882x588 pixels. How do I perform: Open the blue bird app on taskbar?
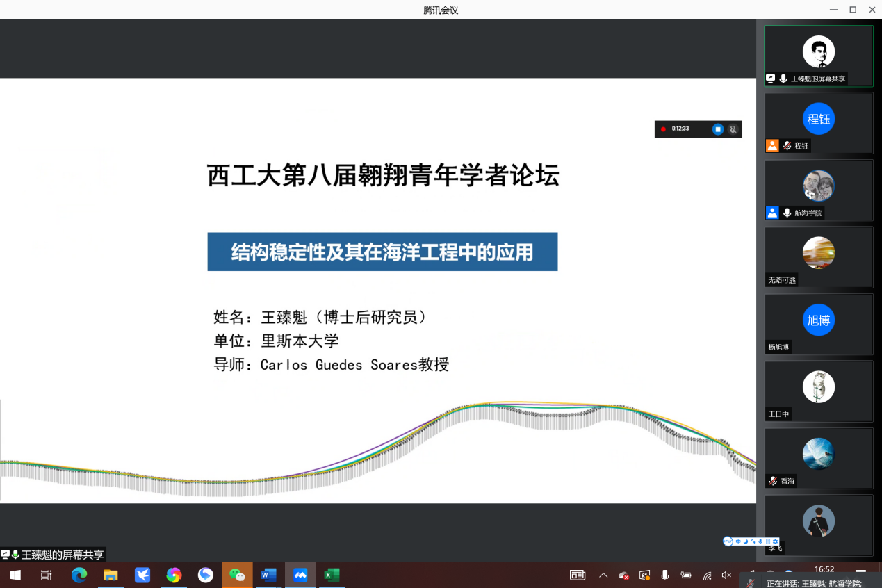pyautogui.click(x=142, y=575)
